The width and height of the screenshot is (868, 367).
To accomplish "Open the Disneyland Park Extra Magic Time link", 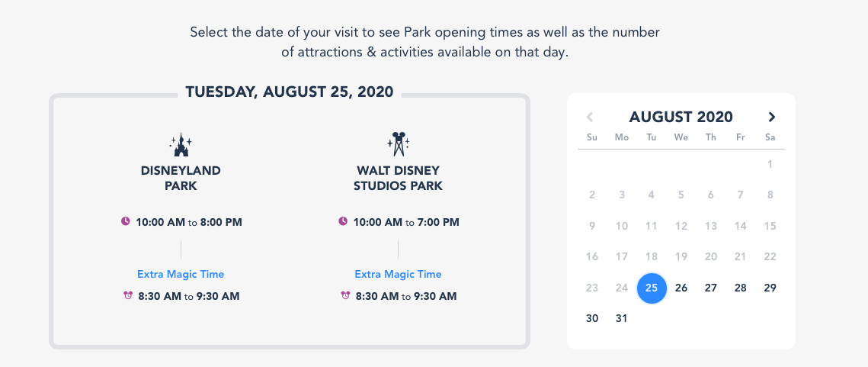I will pos(181,274).
